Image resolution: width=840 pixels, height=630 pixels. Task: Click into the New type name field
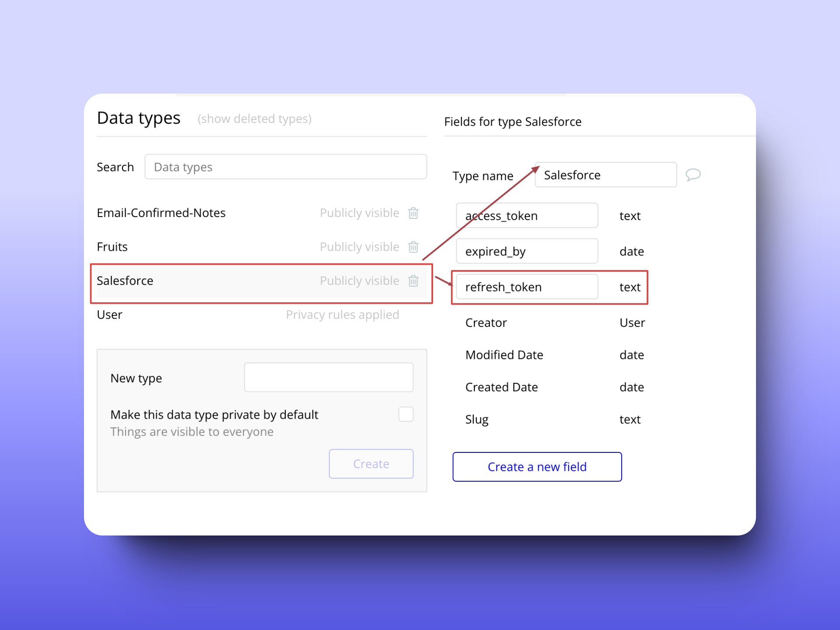pos(329,377)
